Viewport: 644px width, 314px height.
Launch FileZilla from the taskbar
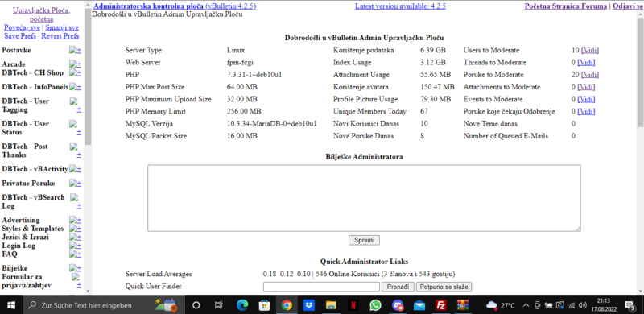pos(441,305)
